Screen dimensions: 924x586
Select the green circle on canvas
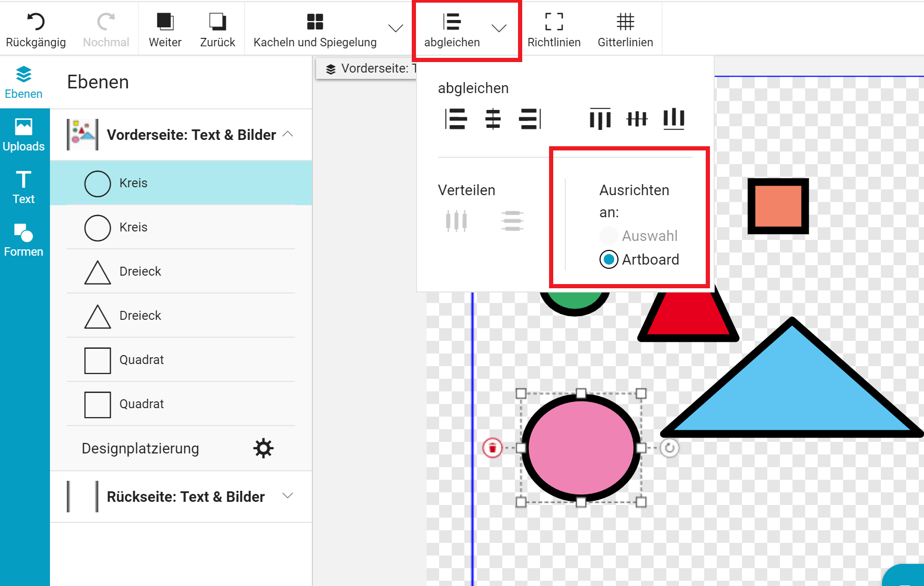[575, 302]
